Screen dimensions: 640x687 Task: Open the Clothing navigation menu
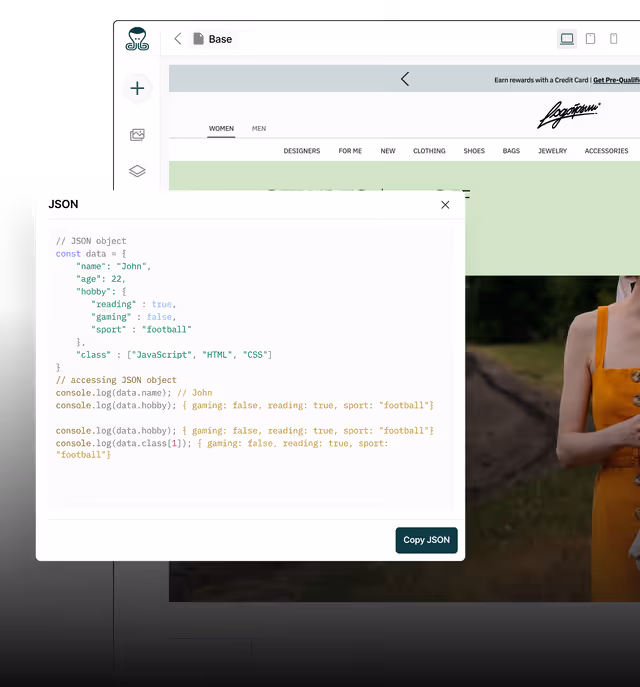pyautogui.click(x=429, y=151)
